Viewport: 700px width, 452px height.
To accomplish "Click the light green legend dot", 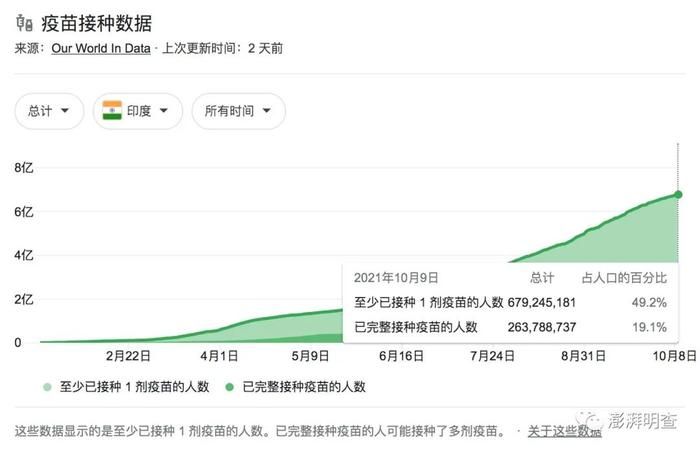I will tap(47, 387).
